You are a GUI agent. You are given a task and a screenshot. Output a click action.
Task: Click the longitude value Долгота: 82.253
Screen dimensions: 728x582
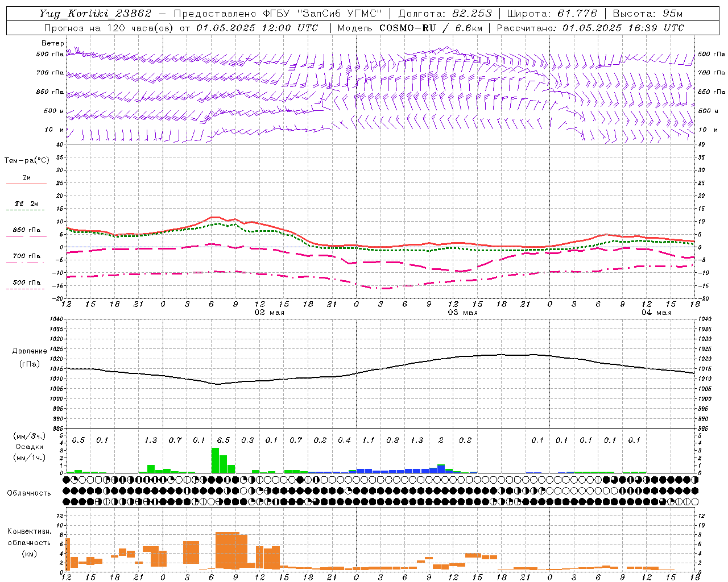pos(445,14)
